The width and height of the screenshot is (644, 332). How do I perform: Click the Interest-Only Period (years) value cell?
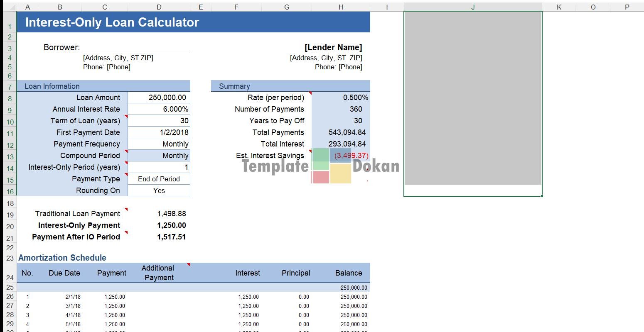tap(159, 167)
